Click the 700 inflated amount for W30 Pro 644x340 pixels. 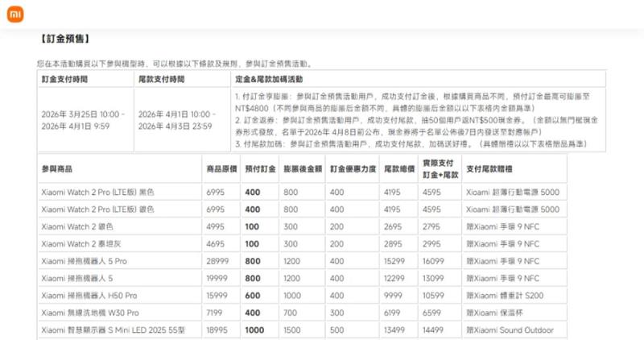tap(291, 313)
